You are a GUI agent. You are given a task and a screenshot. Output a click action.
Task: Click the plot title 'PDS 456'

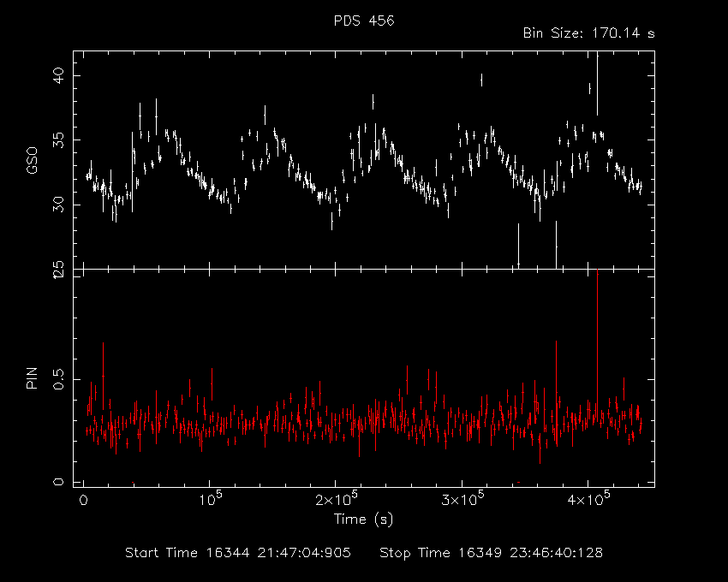tap(364, 21)
